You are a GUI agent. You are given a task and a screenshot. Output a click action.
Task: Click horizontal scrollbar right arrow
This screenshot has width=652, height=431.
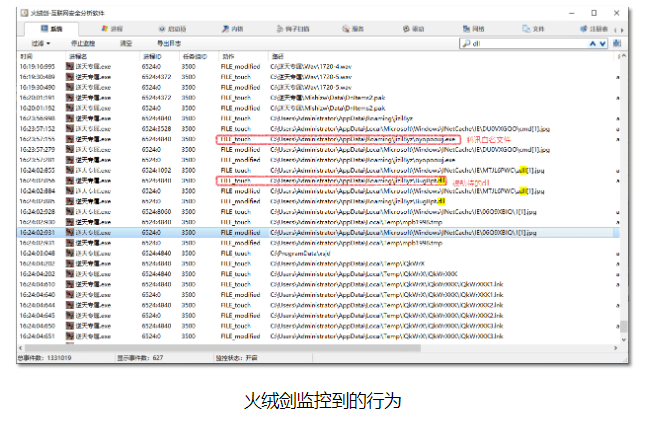[615, 348]
